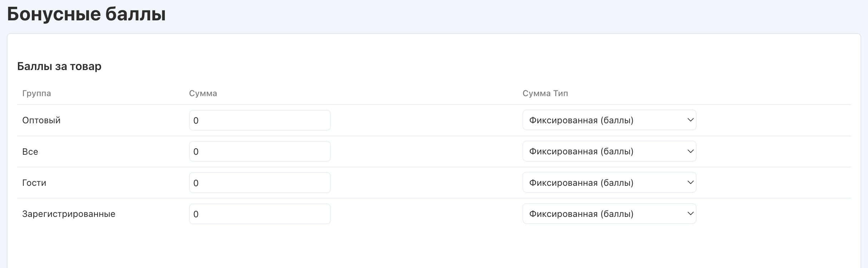Screen dimensions: 868x268
Task: Click the Сумма input for Все group
Action: click(260, 152)
